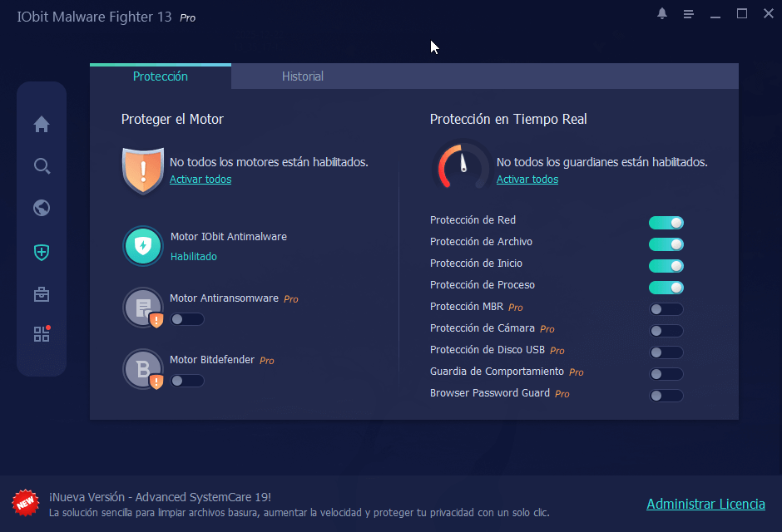Click the Motor Bitdefender label

click(x=212, y=360)
